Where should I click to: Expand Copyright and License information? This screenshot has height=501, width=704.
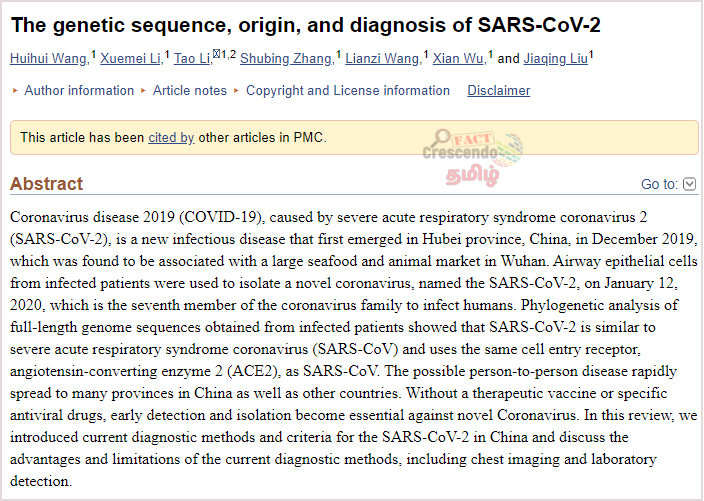348,90
